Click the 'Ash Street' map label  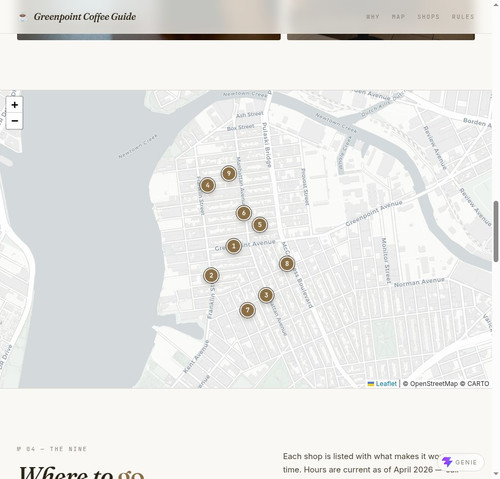coord(250,115)
